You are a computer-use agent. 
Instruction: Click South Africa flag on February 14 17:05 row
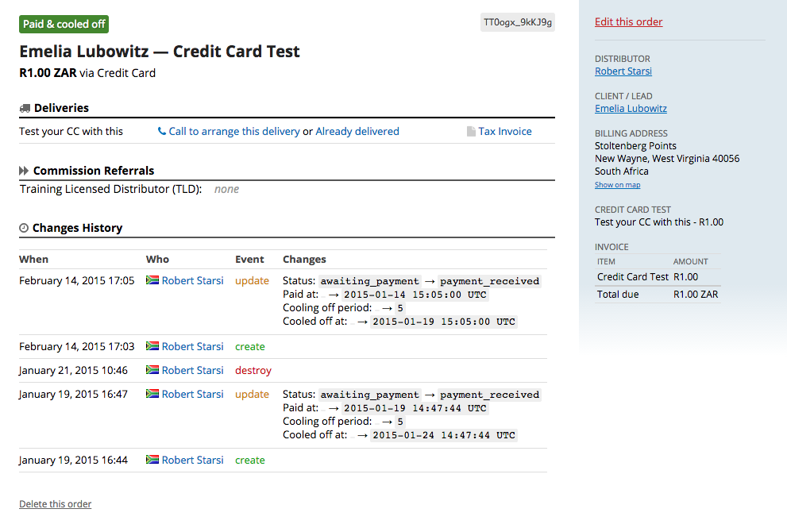click(152, 280)
